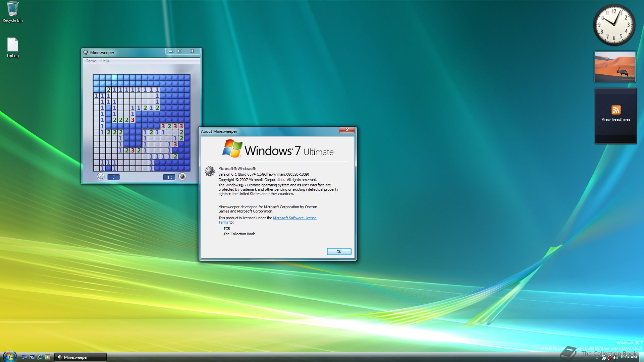Minimize the Minesweeper window
Viewport: 644px width, 362px height.
tap(171, 51)
